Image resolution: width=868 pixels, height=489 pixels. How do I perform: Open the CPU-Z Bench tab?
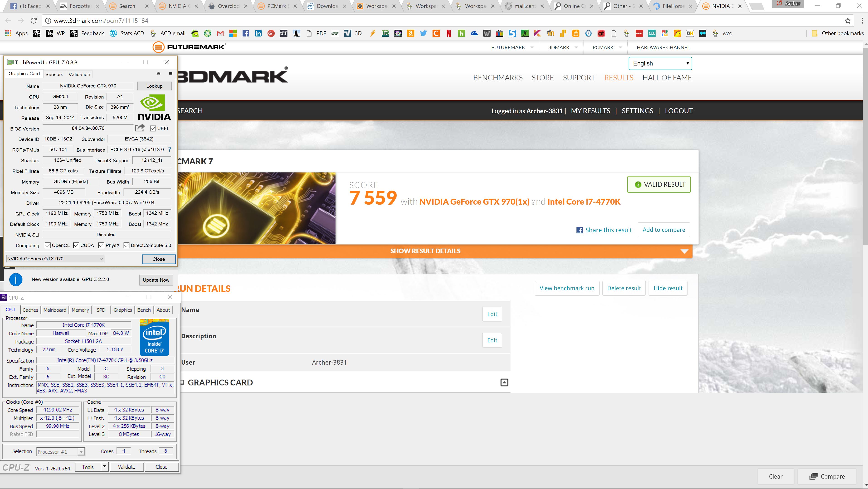144,310
